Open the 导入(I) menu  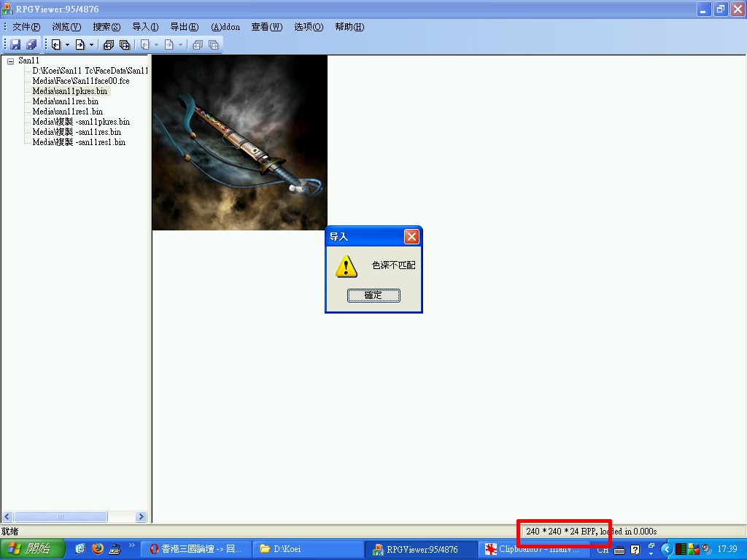click(x=145, y=27)
